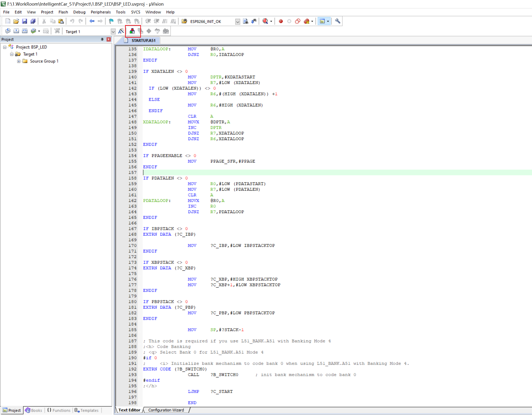
Task: Open Options for Target magic wand
Action: point(121,31)
